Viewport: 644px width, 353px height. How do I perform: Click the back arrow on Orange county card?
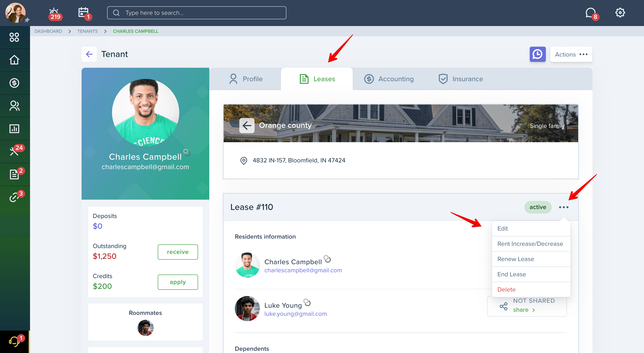[x=247, y=125]
